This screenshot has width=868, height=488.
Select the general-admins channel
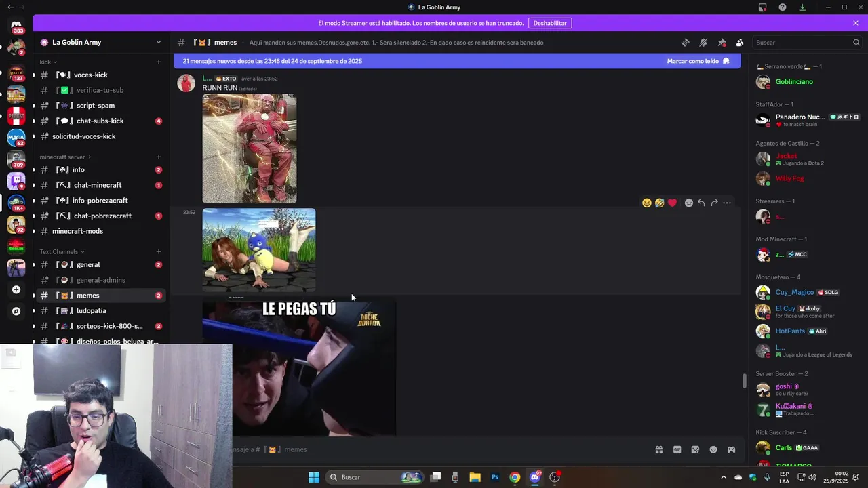coord(102,280)
